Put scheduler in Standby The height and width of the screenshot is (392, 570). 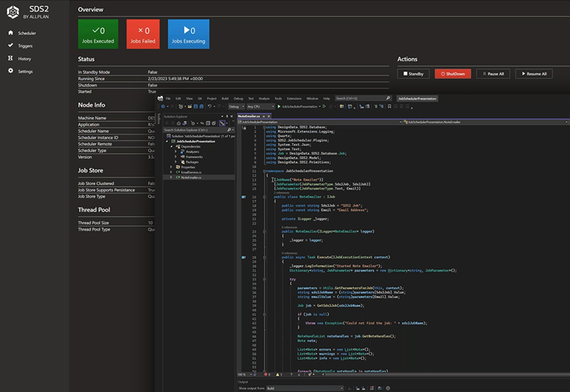coord(413,74)
